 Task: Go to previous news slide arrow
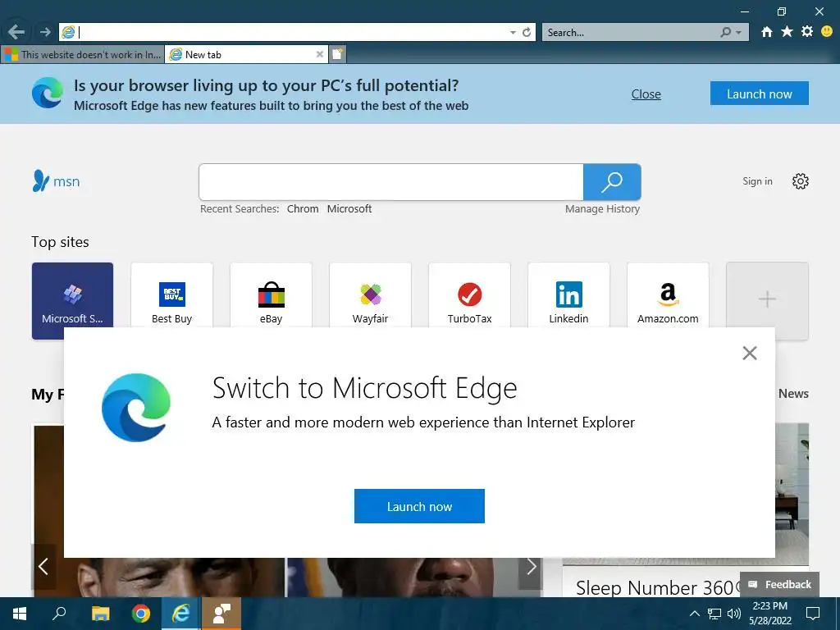(43, 566)
